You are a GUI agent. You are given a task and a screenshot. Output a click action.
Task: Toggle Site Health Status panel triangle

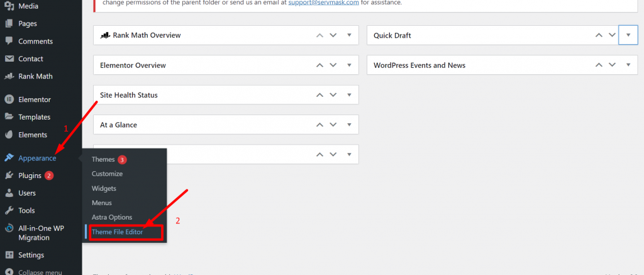[349, 95]
